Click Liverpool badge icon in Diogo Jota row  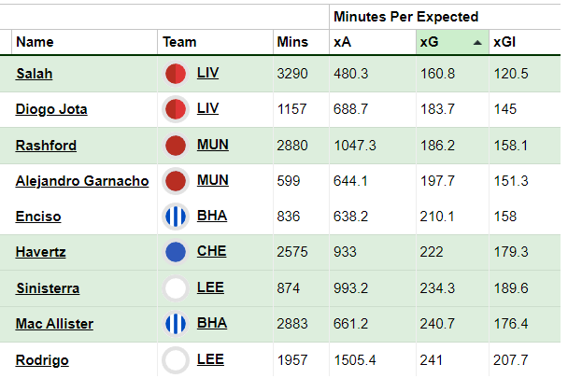176,109
